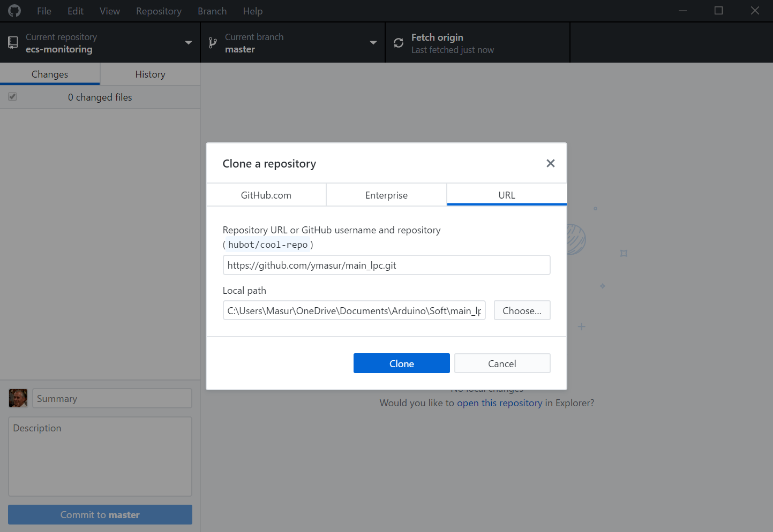Follow the open this repository link
773x532 pixels.
tap(500, 402)
